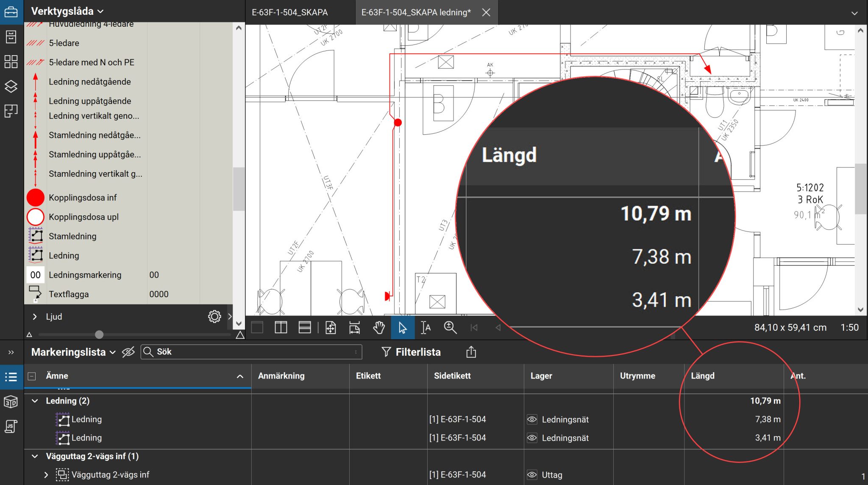Click the export icon beside Filterlista
868x485 pixels.
coord(471,352)
